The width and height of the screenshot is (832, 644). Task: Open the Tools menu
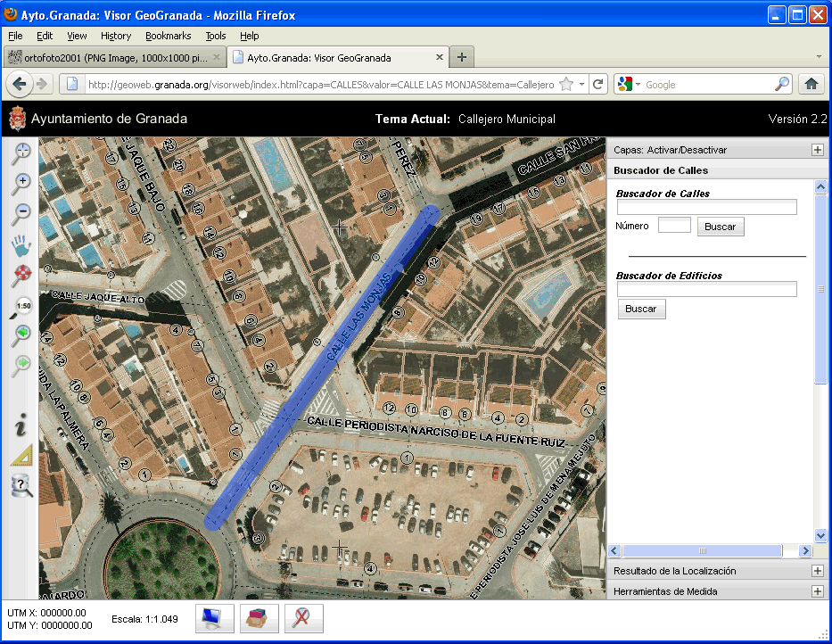pos(216,36)
